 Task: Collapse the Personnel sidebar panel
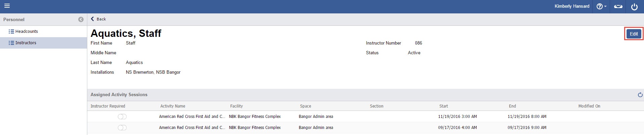click(81, 19)
